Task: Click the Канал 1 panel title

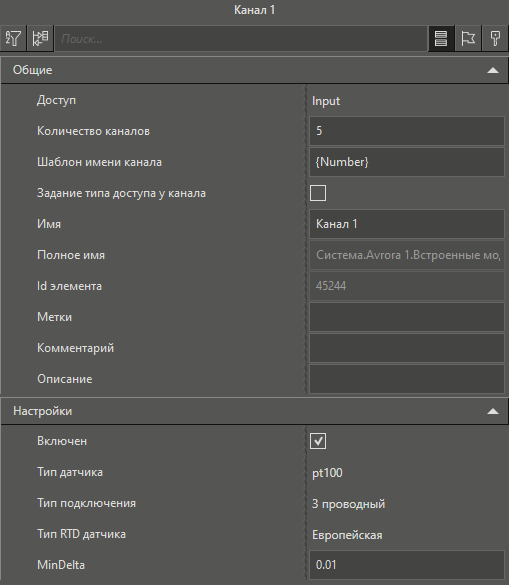Action: click(x=254, y=10)
